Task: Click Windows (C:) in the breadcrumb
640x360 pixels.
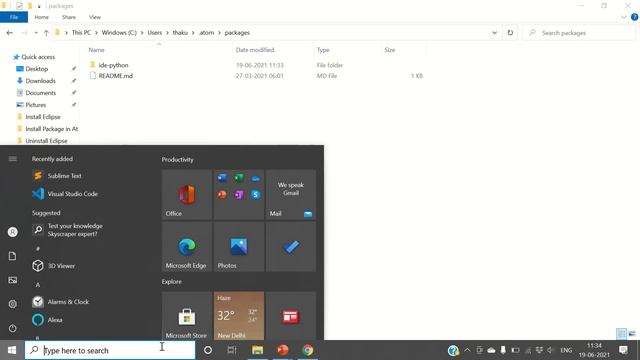Action: pyautogui.click(x=119, y=33)
